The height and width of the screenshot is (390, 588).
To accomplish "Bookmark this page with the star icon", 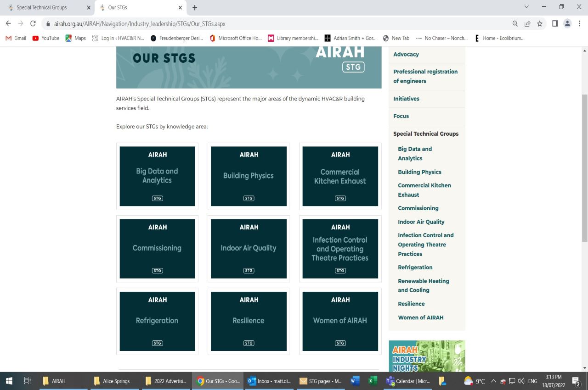I will tap(540, 23).
